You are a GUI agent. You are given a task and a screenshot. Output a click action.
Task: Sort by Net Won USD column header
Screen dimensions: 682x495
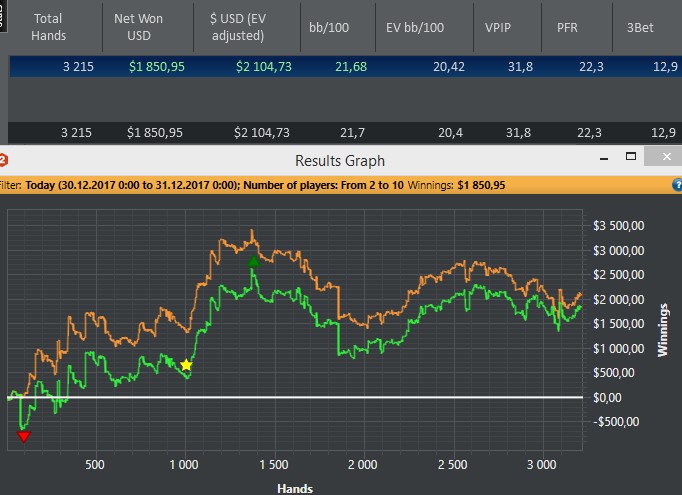tap(139, 27)
